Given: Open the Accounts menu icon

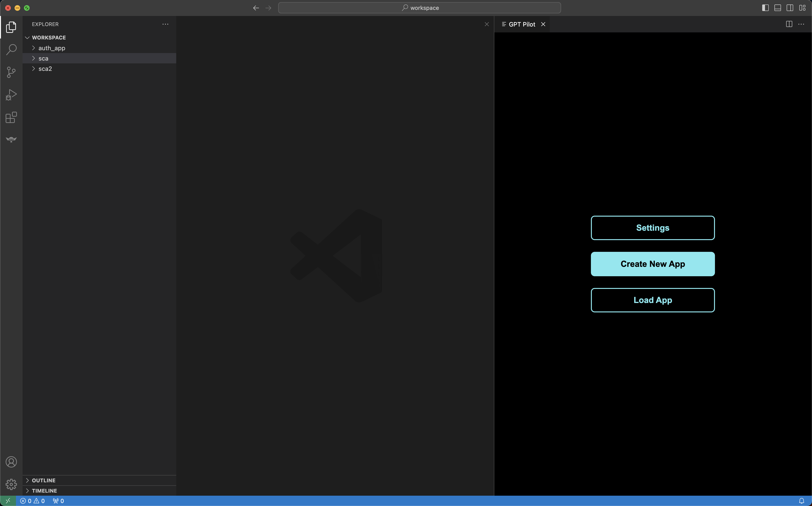Looking at the screenshot, I should (11, 462).
